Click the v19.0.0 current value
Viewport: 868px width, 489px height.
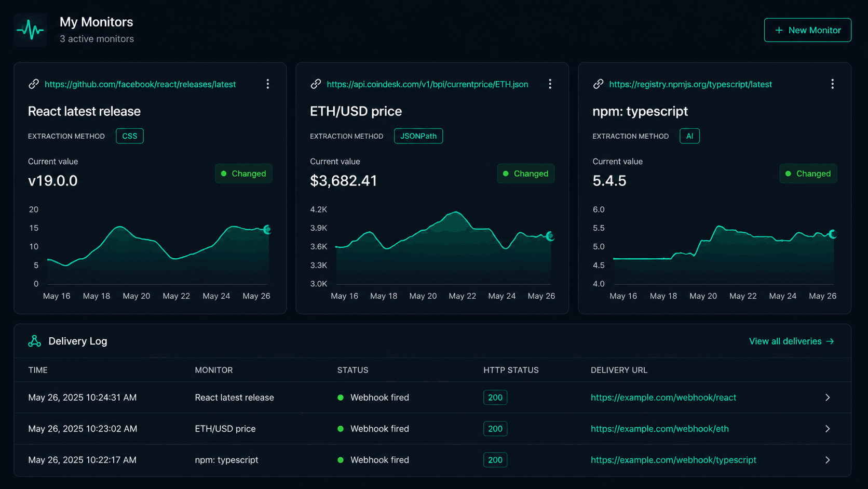click(x=53, y=181)
